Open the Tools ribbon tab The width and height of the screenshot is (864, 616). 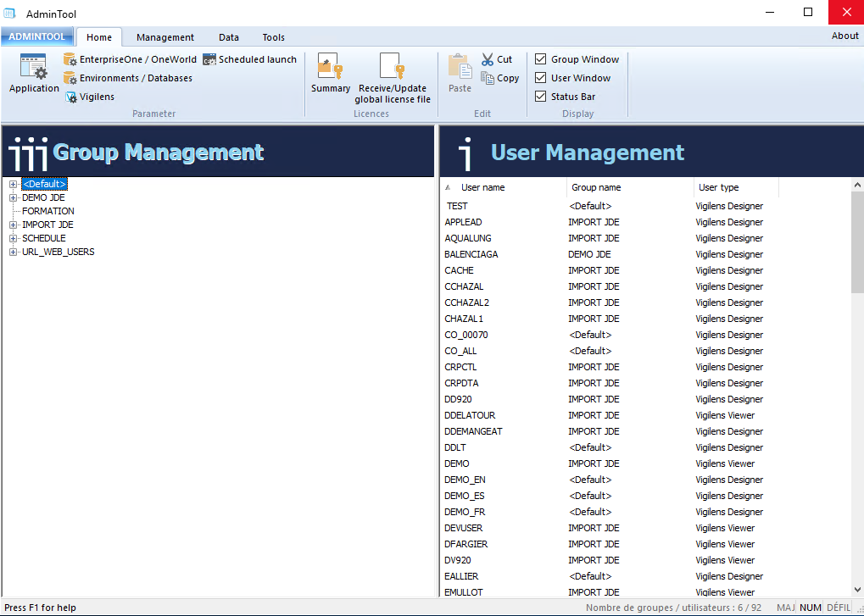273,37
